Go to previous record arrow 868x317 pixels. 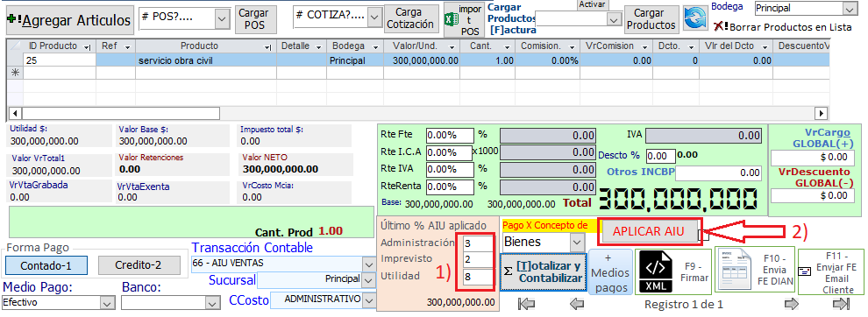577,303
